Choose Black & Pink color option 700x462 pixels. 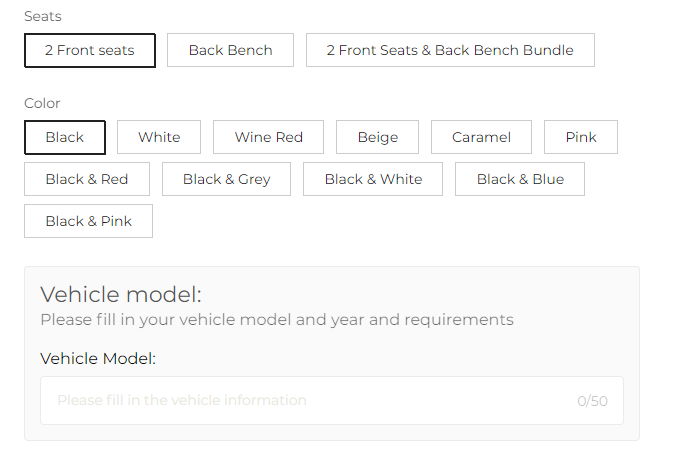coord(88,221)
